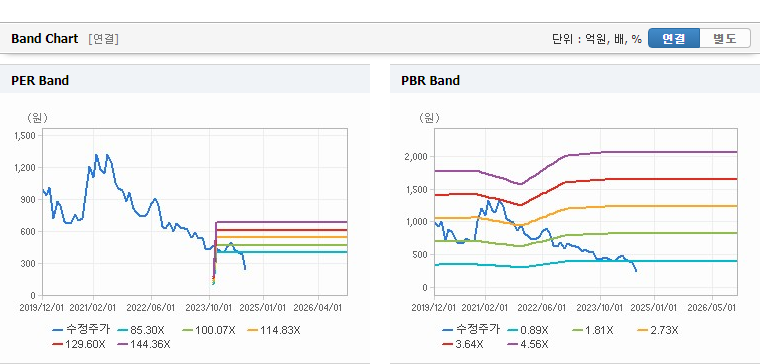Click the 2025/01/01 label on PER chart axis

[264, 307]
